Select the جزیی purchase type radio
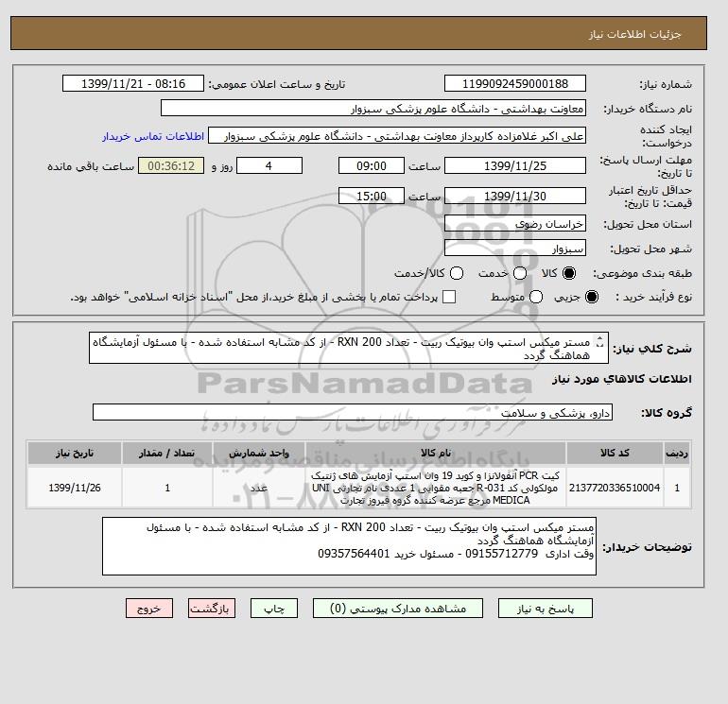This screenshot has height=704, width=728. 592,297
